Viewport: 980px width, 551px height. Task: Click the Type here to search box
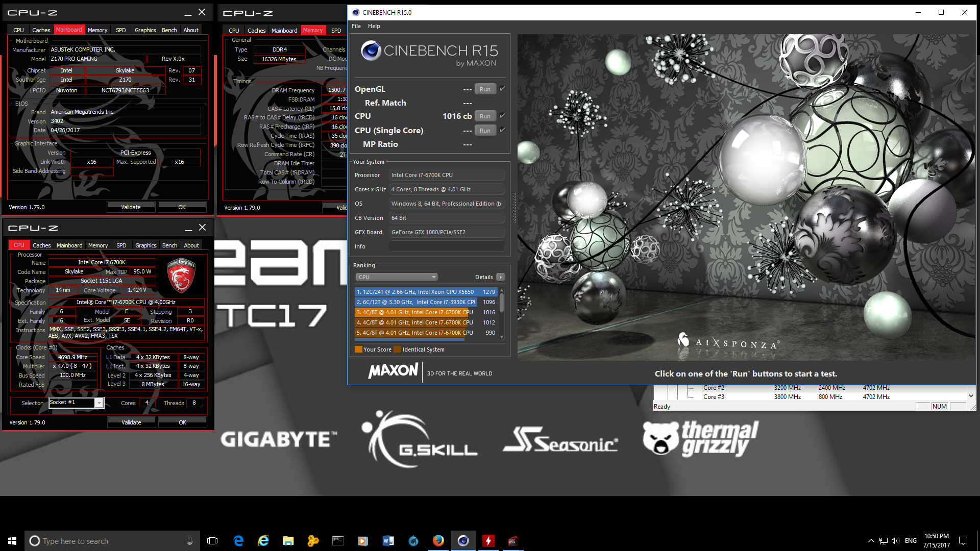(x=112, y=541)
